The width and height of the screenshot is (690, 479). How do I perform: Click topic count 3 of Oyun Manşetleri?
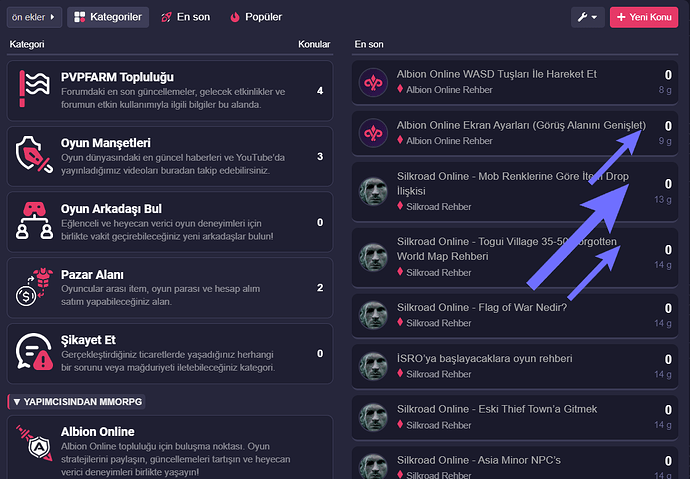pos(320,157)
